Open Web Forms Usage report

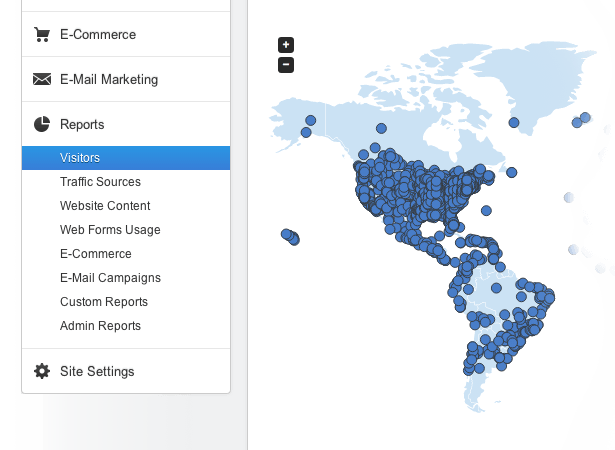pos(110,230)
